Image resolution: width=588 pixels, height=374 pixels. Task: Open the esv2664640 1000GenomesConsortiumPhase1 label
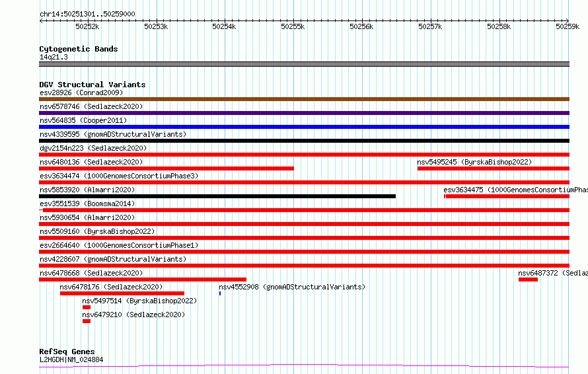[119, 245]
